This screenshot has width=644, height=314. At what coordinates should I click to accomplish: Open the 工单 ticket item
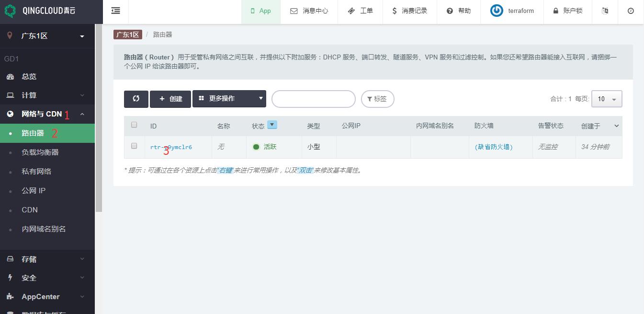pos(360,11)
